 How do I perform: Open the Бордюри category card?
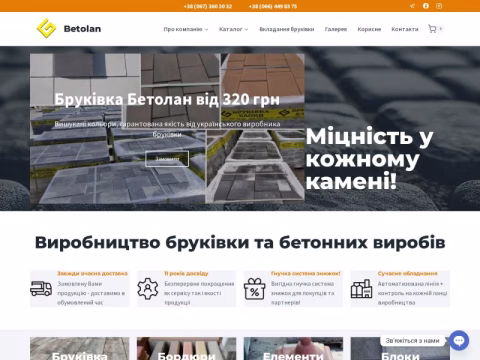tap(186, 348)
